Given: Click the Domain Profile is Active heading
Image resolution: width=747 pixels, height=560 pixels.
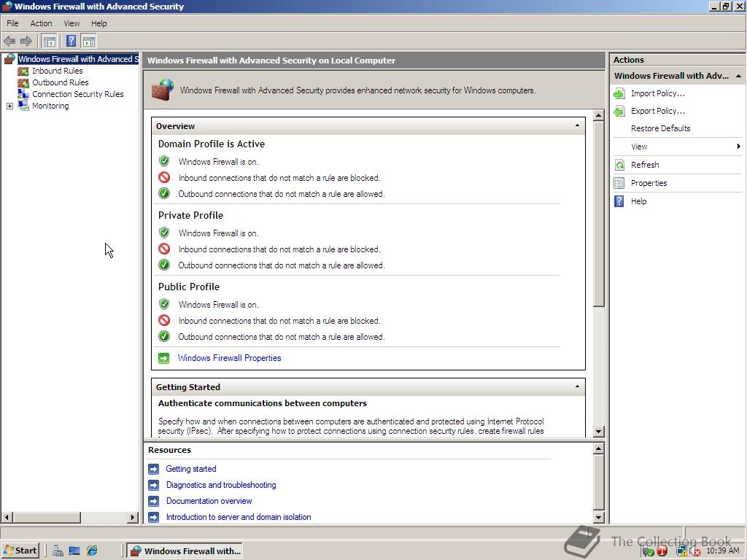Looking at the screenshot, I should pyautogui.click(x=212, y=144).
